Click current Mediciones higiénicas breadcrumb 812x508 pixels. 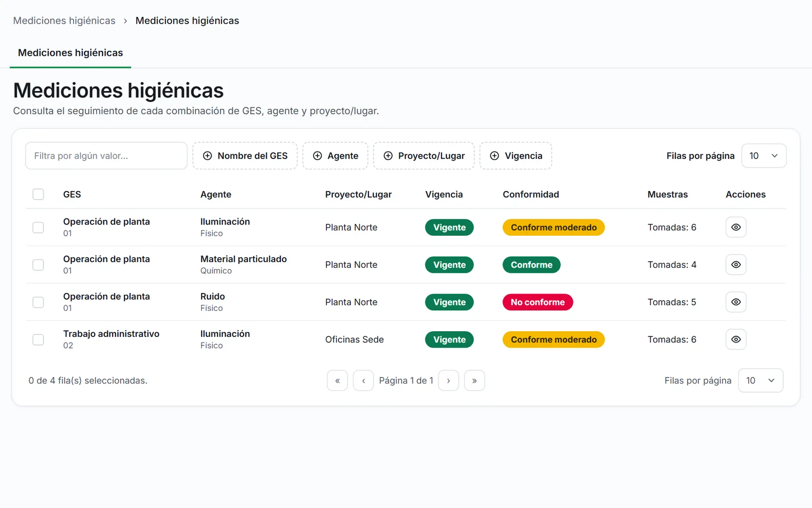[x=187, y=21]
